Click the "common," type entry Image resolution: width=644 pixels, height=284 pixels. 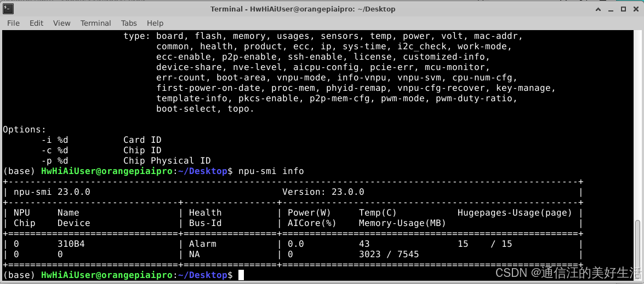pos(175,47)
